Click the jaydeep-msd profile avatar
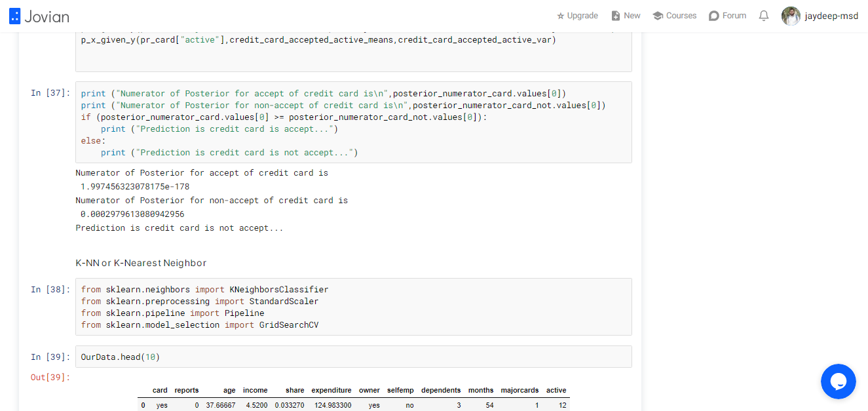The height and width of the screenshot is (411, 868). [791, 16]
